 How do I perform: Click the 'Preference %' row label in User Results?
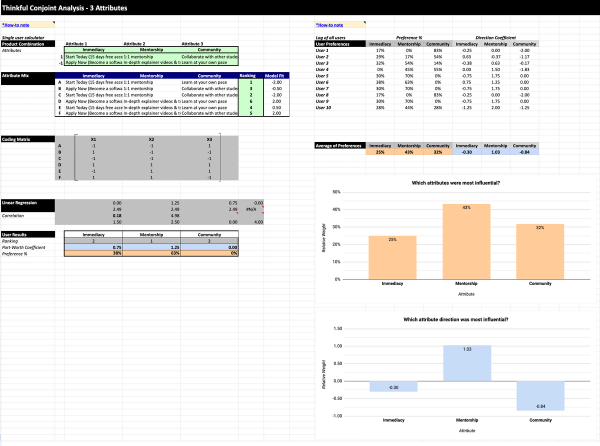tap(15, 254)
